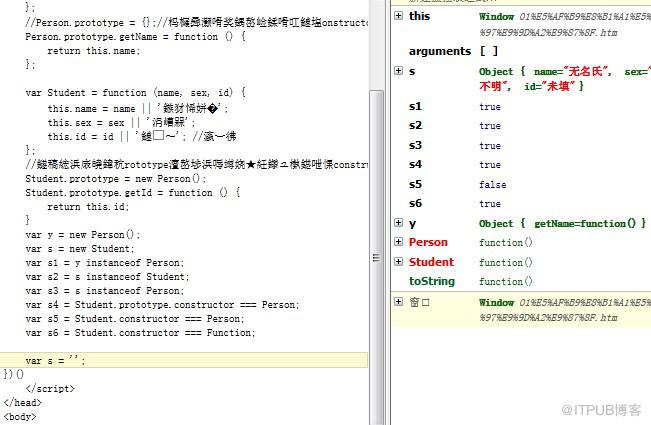Expand the 's' Object variable
Viewport: 651px width, 425px height.
tap(399, 71)
